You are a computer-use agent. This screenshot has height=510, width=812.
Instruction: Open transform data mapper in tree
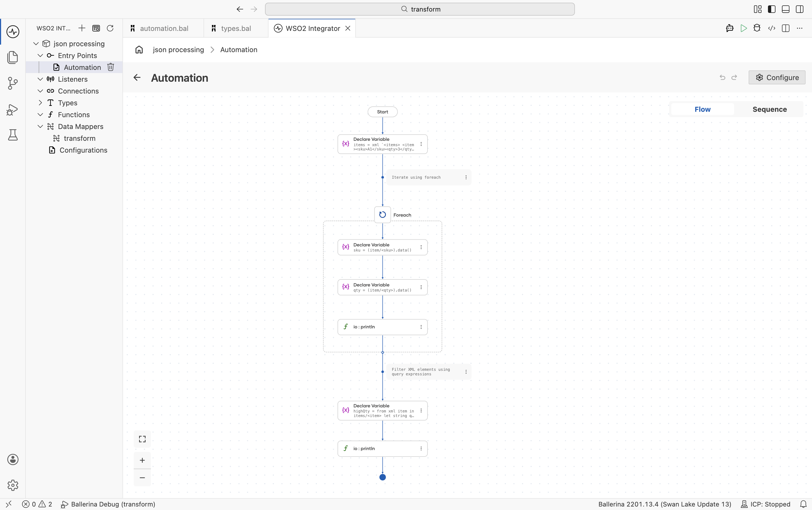pos(79,138)
